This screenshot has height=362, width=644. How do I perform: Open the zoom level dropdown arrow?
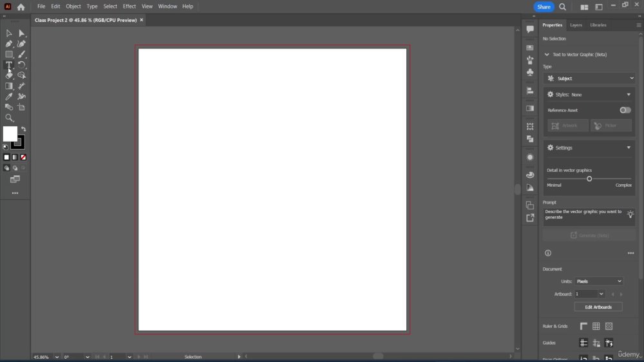tap(57, 357)
